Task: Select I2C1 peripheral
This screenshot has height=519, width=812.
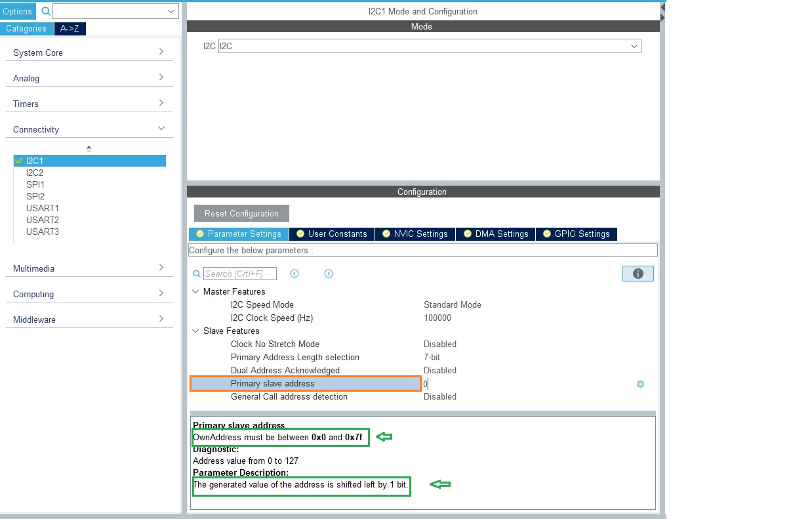Action: click(90, 161)
